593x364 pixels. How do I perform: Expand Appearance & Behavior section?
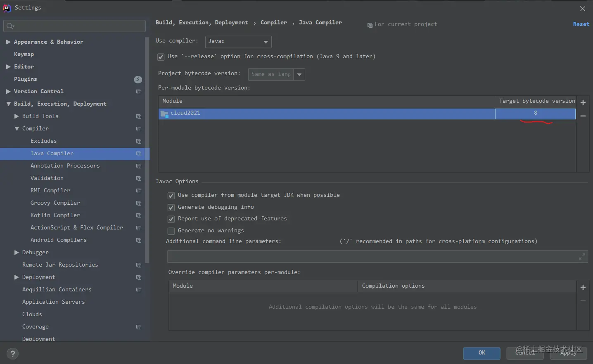(x=8, y=42)
